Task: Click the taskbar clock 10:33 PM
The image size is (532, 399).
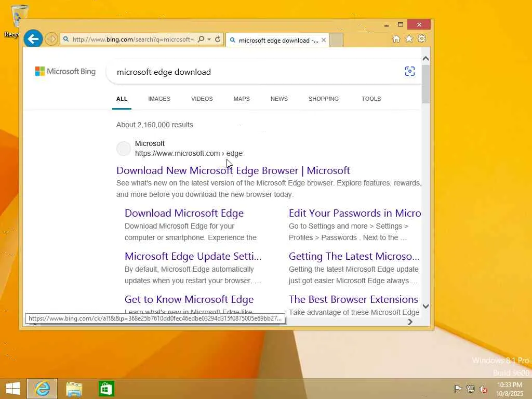Action: (510, 385)
